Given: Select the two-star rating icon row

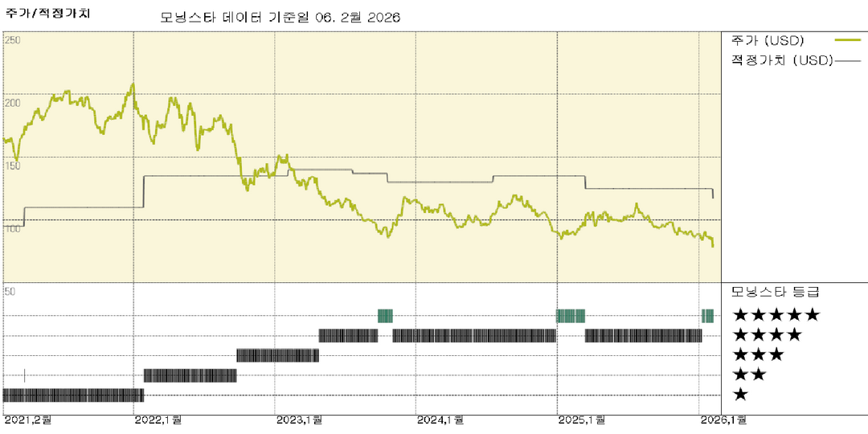Looking at the screenshot, I should [749, 375].
